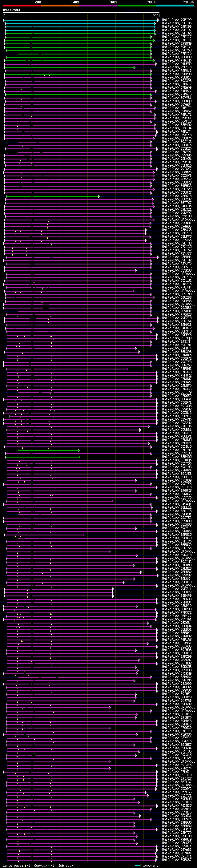
Task: Select the UniRef100_A7Q628 label
Action: point(177,314)
